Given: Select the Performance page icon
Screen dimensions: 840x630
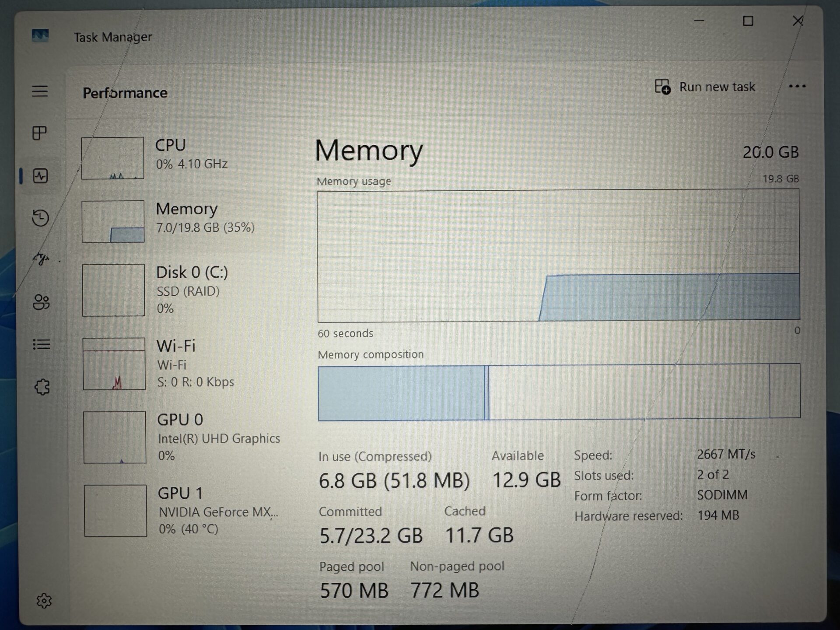Looking at the screenshot, I should tap(40, 176).
